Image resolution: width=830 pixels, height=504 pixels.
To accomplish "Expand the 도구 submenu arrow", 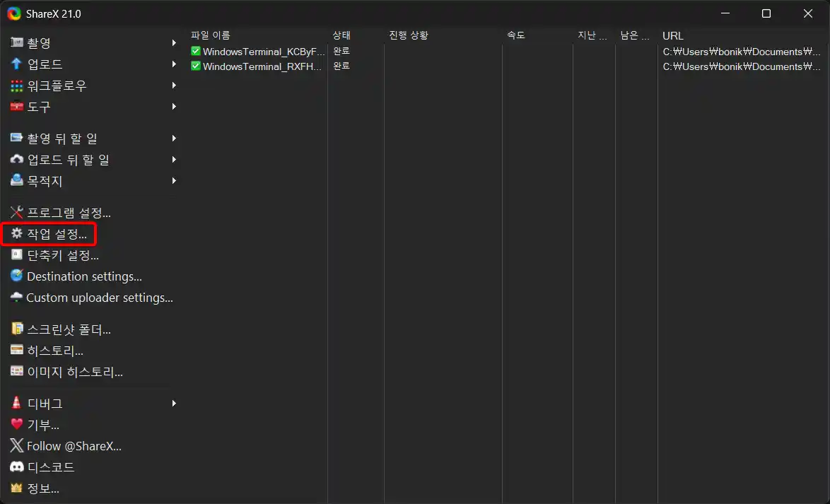I will 174,107.
